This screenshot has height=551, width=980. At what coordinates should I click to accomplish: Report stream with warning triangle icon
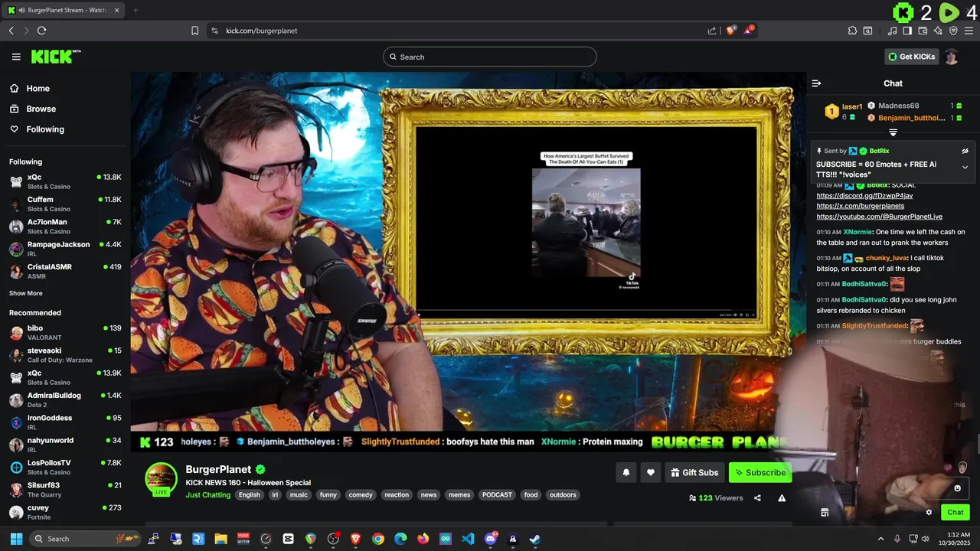pyautogui.click(x=782, y=498)
